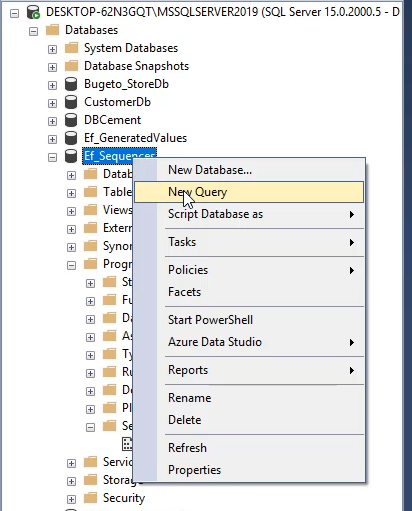This screenshot has height=511, width=412.
Task: Select the Databases tree item
Action: tap(92, 30)
